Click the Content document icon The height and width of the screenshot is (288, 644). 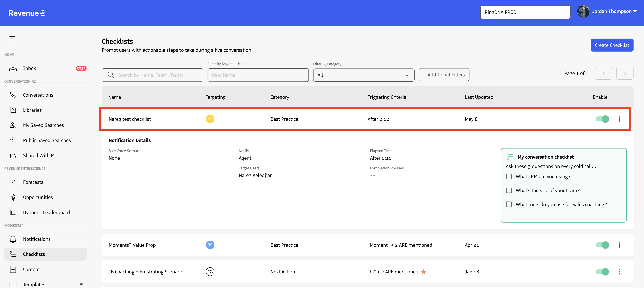point(13,269)
